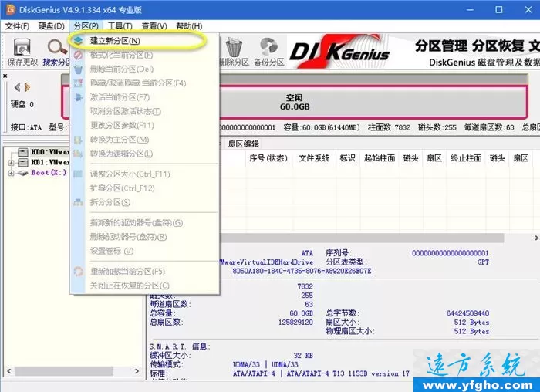The image size is (540, 392).
Task: Click 取消分区激活状态 menu entry
Action: 145,111
